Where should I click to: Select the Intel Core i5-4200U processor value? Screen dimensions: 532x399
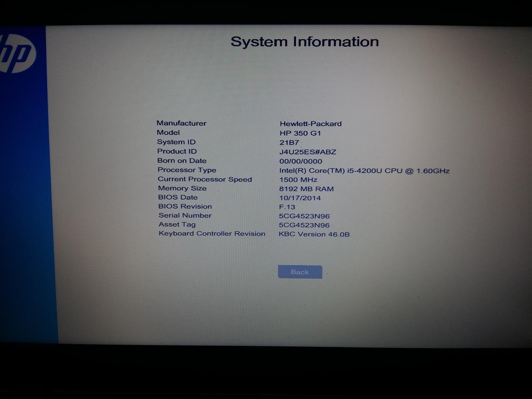[x=364, y=170]
